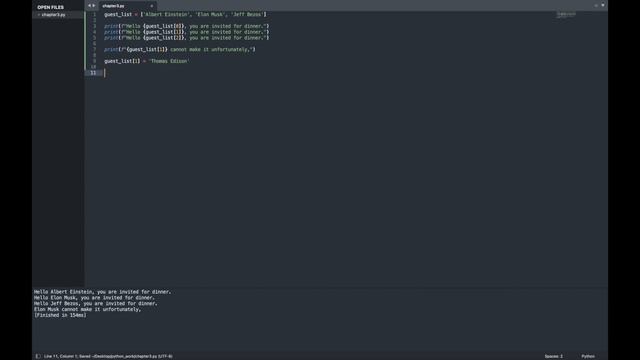The image size is (640, 360).
Task: Click the print statement with guest_list[0]
Action: pyautogui.click(x=186, y=26)
